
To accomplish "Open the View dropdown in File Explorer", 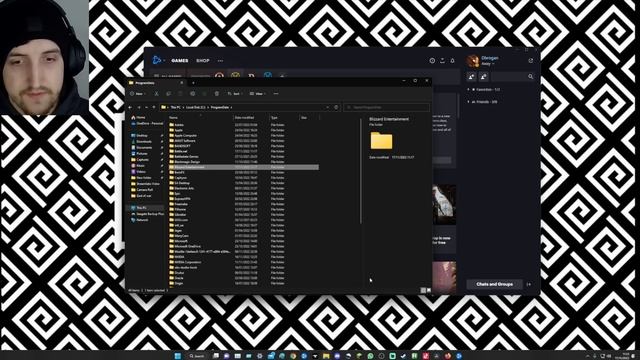I will tap(258, 93).
